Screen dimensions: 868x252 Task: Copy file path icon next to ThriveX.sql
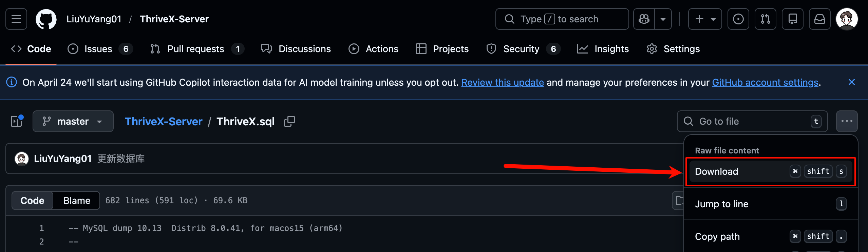click(289, 121)
